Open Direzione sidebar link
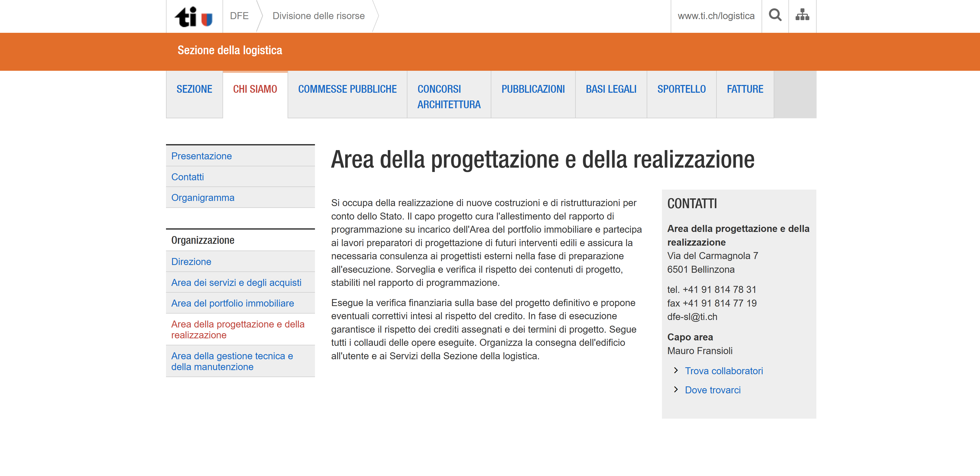Screen dimensions: 980x476 point(191,262)
